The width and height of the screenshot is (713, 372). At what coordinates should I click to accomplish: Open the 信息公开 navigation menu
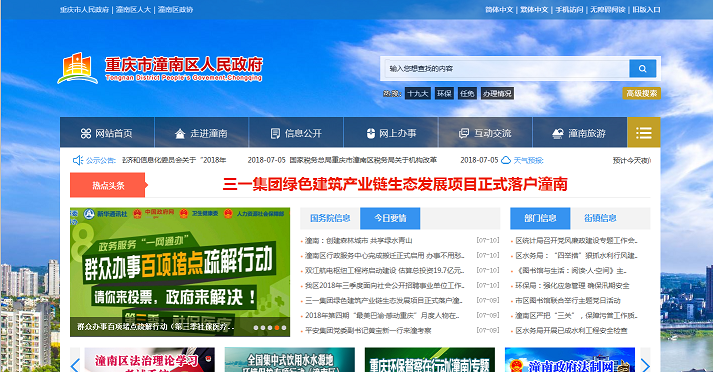[x=296, y=132]
